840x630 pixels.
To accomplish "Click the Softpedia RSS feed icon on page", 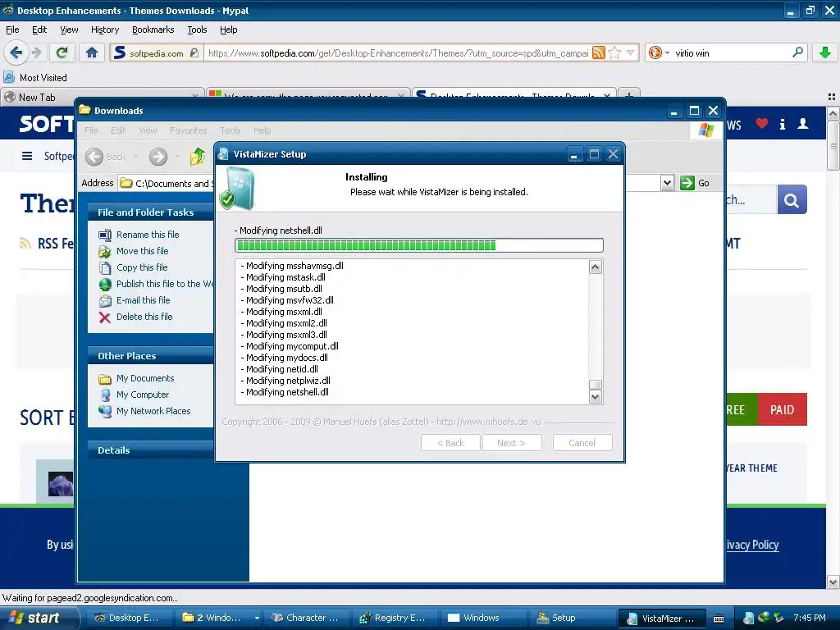I will coord(25,243).
